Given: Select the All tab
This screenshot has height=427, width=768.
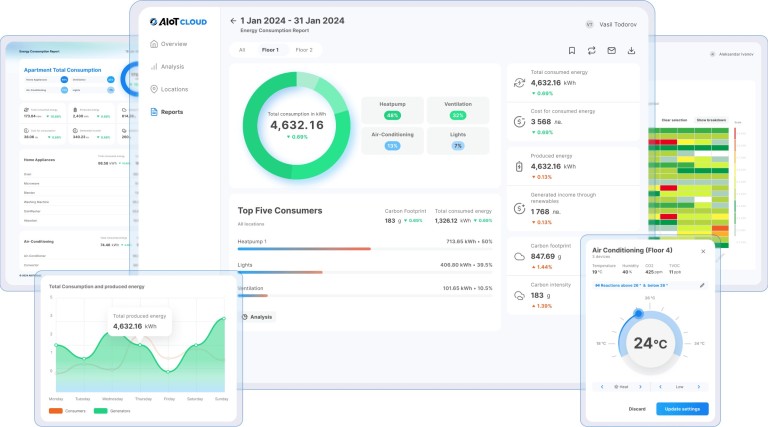Looking at the screenshot, I should (x=241, y=49).
